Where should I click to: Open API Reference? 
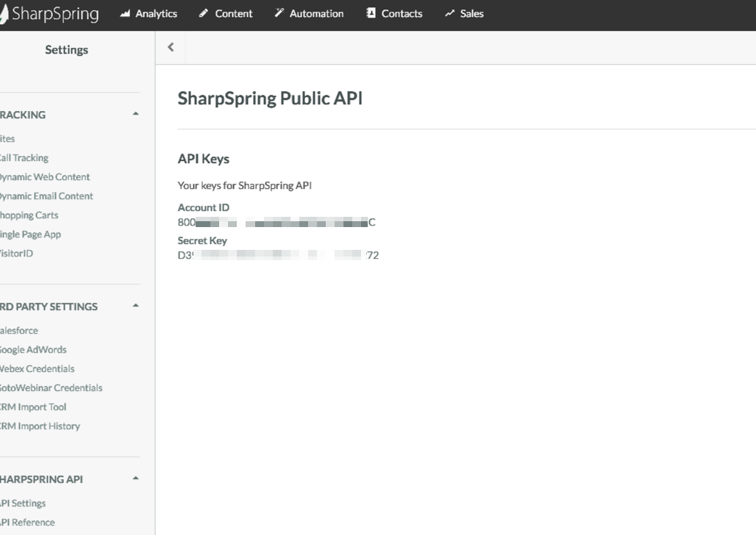click(x=27, y=523)
